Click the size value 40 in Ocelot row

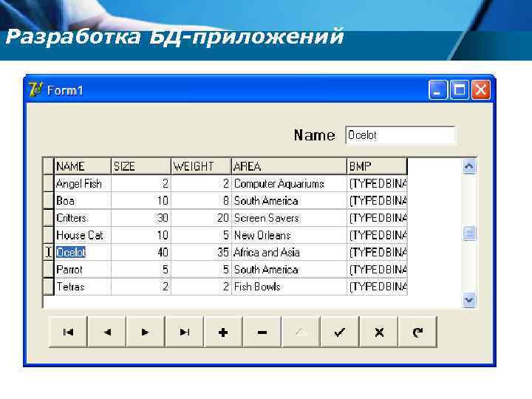pyautogui.click(x=141, y=253)
